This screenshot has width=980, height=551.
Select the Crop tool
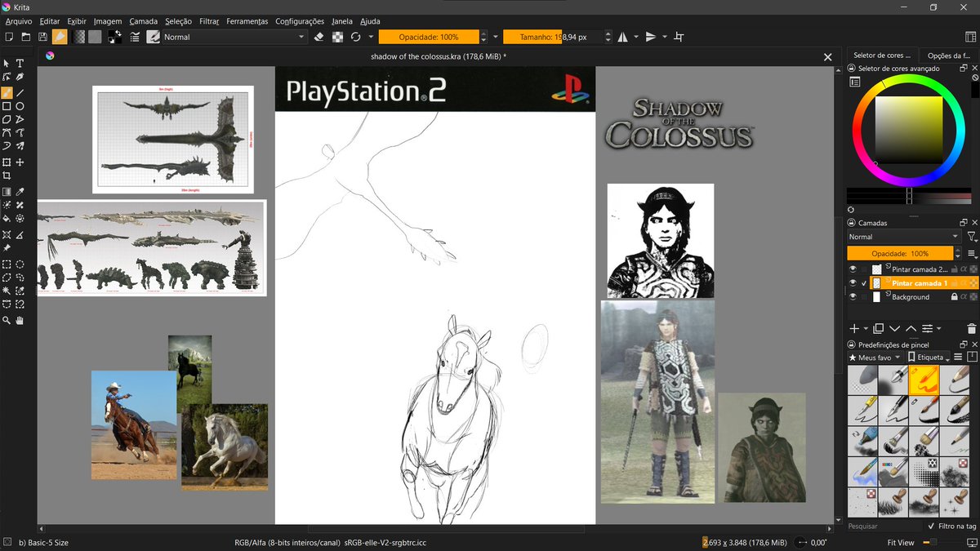pos(7,176)
